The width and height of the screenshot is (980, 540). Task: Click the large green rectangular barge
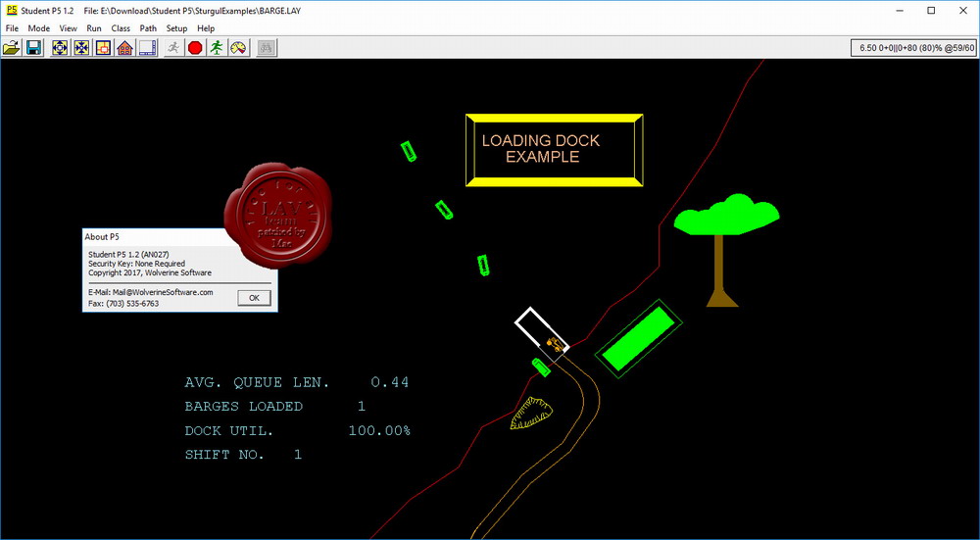[638, 339]
